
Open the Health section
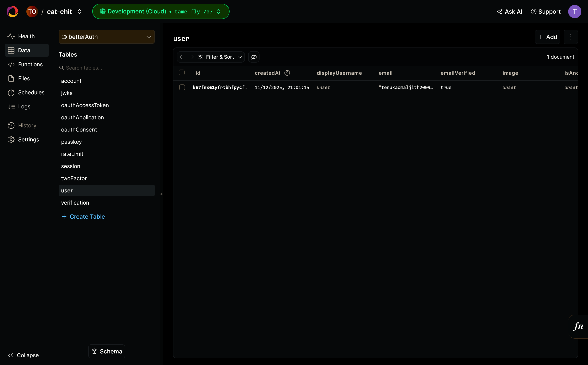(x=26, y=36)
